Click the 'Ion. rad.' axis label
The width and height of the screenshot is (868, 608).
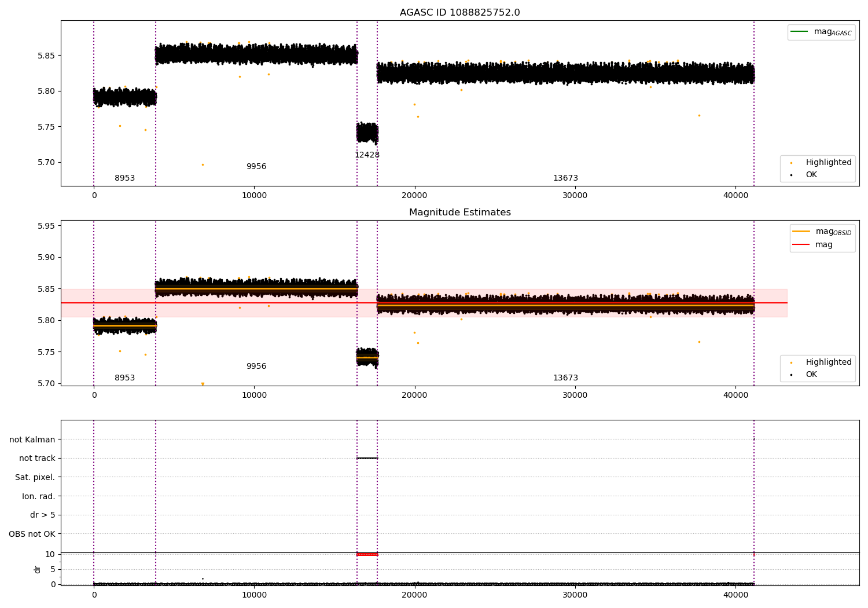[x=39, y=496]
